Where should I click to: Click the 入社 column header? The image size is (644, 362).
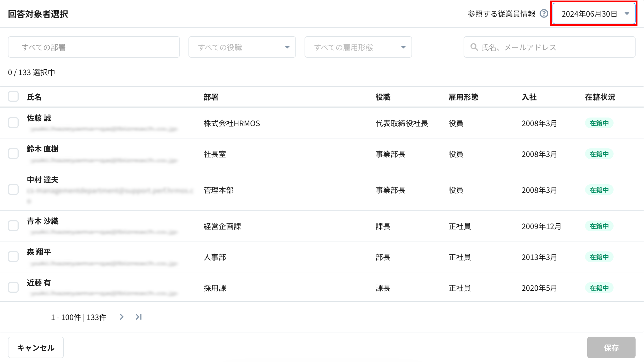[x=529, y=97]
